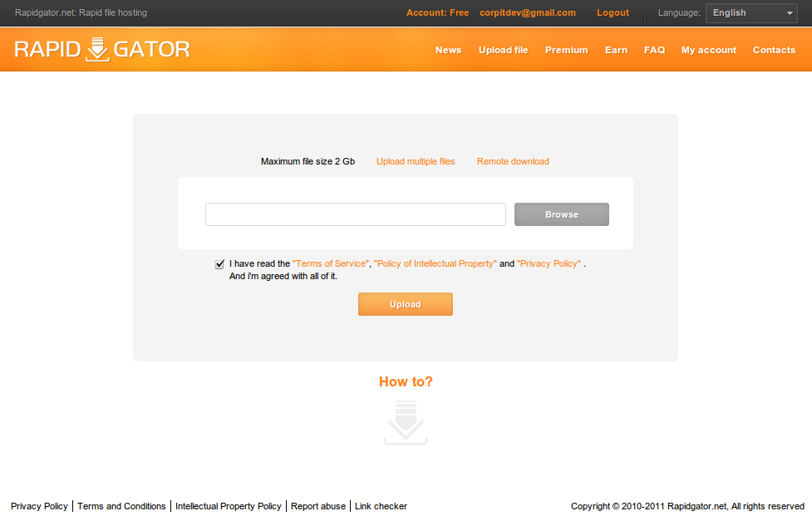Open footer Privacy Policy link
Viewport: 812px width, 521px height.
click(39, 506)
